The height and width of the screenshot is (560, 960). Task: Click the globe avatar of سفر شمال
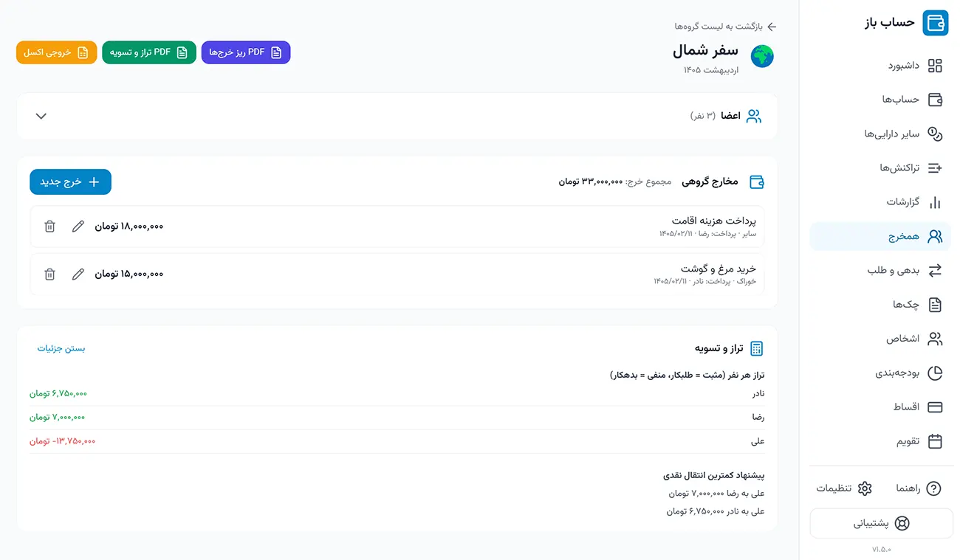coord(762,57)
